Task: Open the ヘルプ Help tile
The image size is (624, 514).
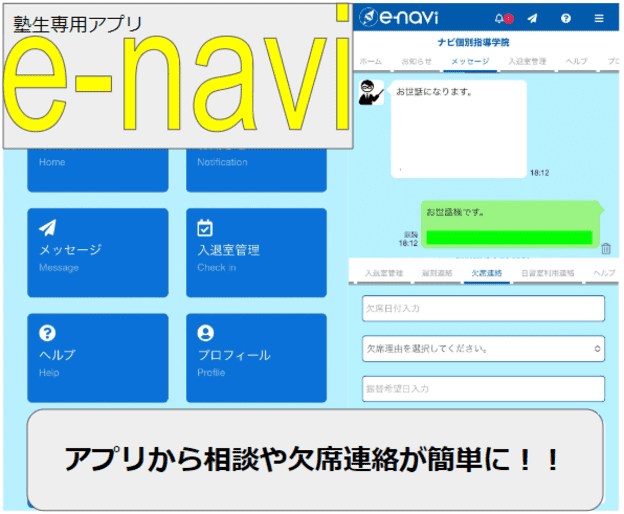Action: (97, 357)
